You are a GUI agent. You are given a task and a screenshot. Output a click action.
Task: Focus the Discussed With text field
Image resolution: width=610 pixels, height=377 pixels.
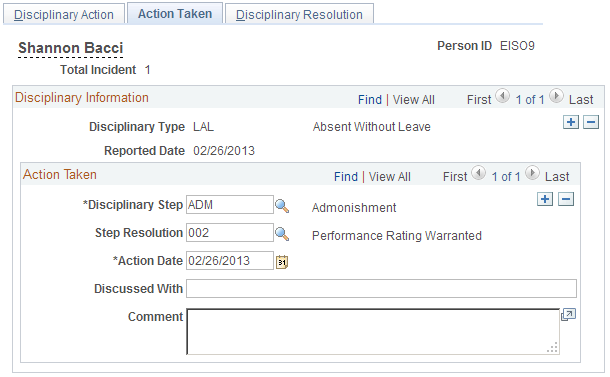point(381,288)
